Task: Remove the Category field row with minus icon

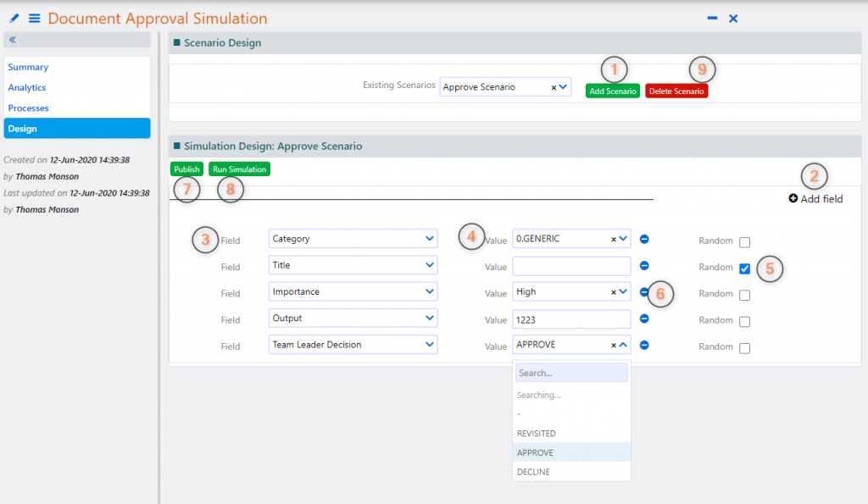Action: tap(644, 239)
